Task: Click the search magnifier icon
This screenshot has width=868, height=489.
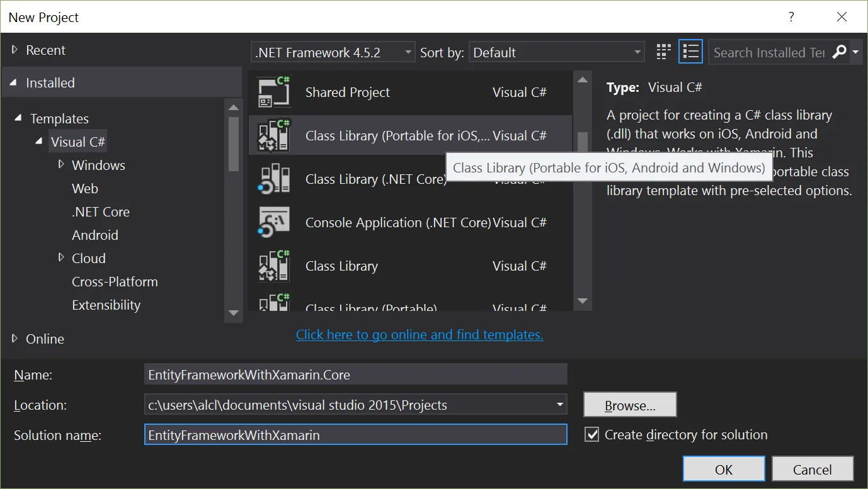Action: click(x=839, y=52)
